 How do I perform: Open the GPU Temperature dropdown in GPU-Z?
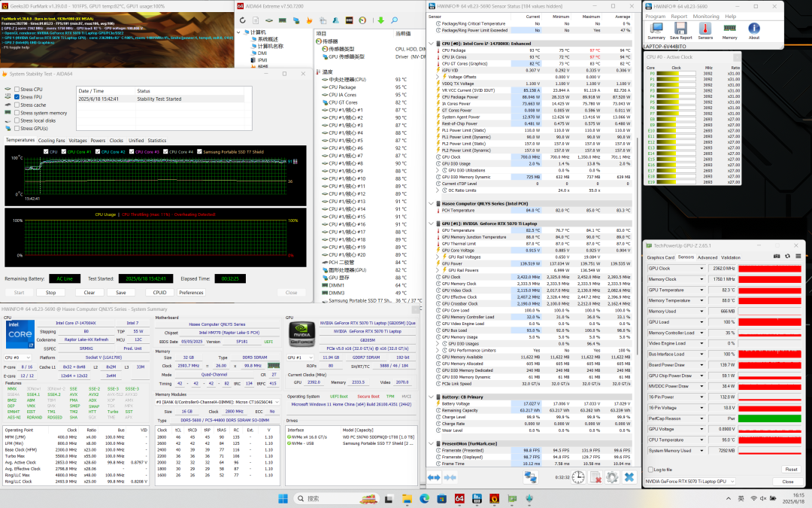point(701,290)
